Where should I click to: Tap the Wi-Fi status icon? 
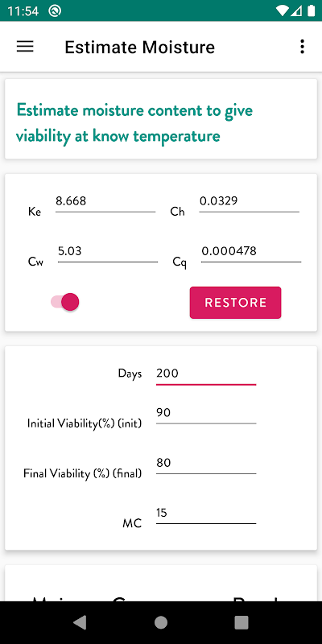(283, 10)
